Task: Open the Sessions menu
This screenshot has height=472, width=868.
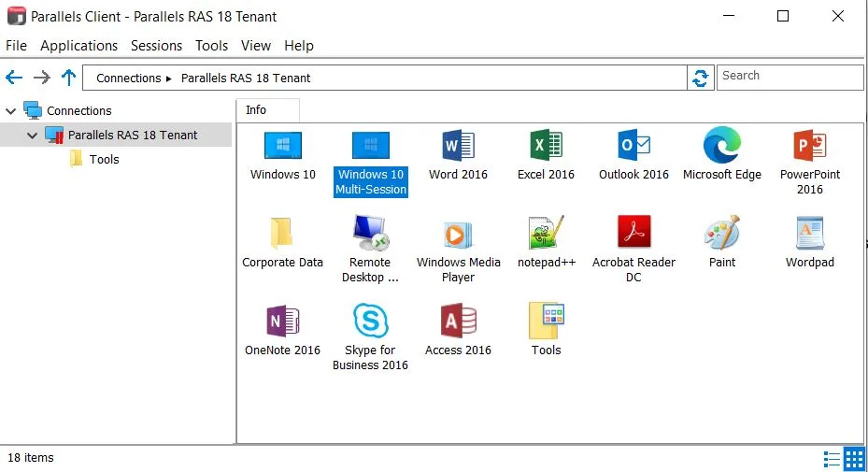Action: (x=156, y=46)
